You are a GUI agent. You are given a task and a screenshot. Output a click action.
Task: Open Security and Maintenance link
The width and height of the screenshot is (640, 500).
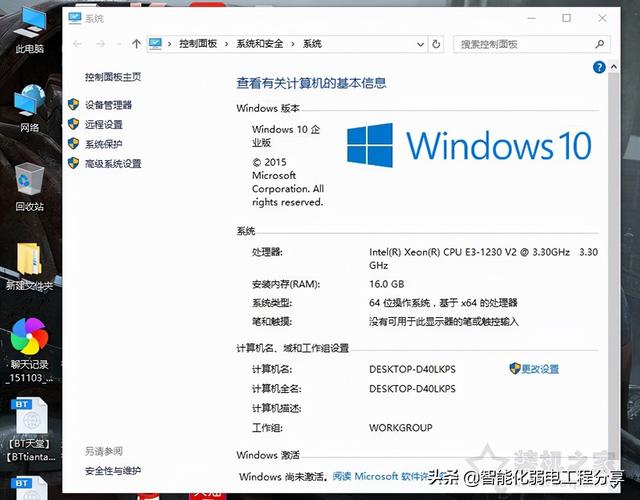tap(113, 471)
